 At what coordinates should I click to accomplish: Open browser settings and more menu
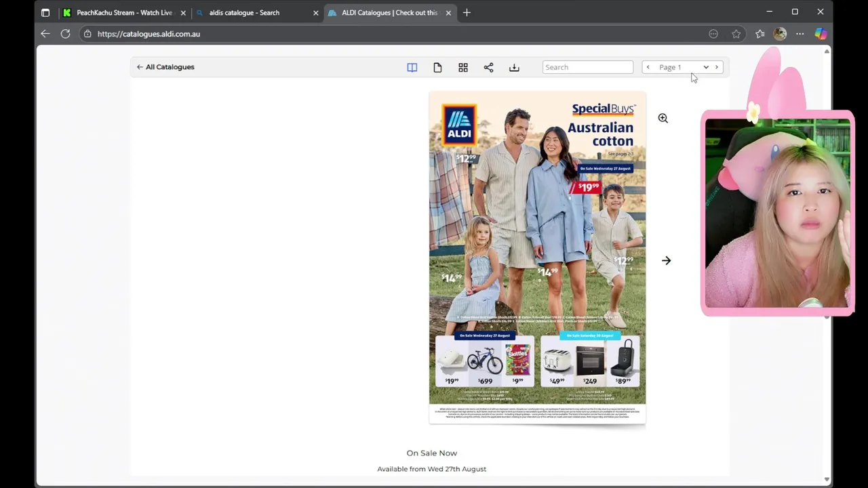pos(800,34)
